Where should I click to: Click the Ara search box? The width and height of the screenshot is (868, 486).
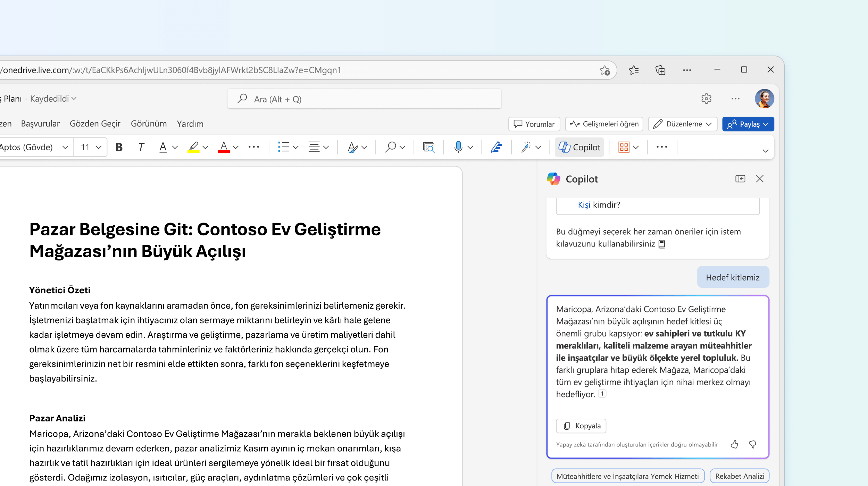click(x=364, y=99)
